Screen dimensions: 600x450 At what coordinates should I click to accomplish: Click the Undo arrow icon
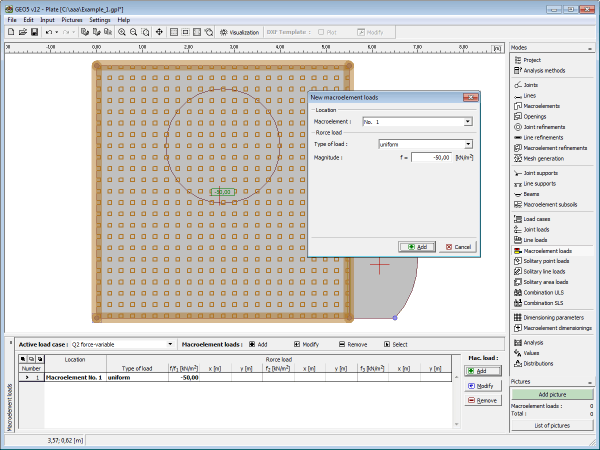(x=49, y=32)
